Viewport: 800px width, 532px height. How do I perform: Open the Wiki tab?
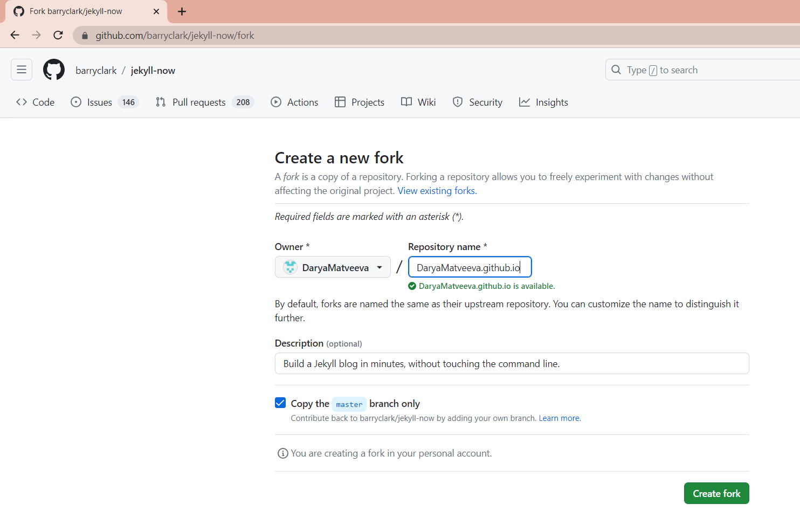[x=418, y=102]
